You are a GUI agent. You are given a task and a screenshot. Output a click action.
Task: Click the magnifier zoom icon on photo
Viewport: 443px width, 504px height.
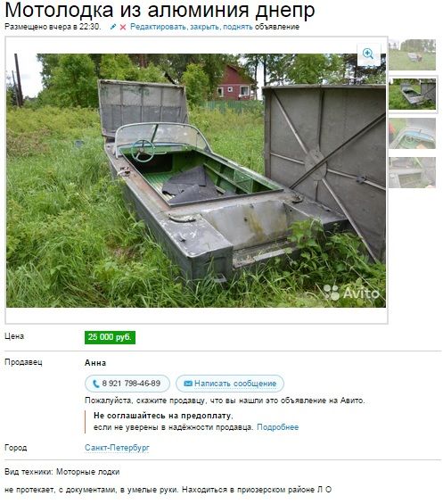pos(368,54)
